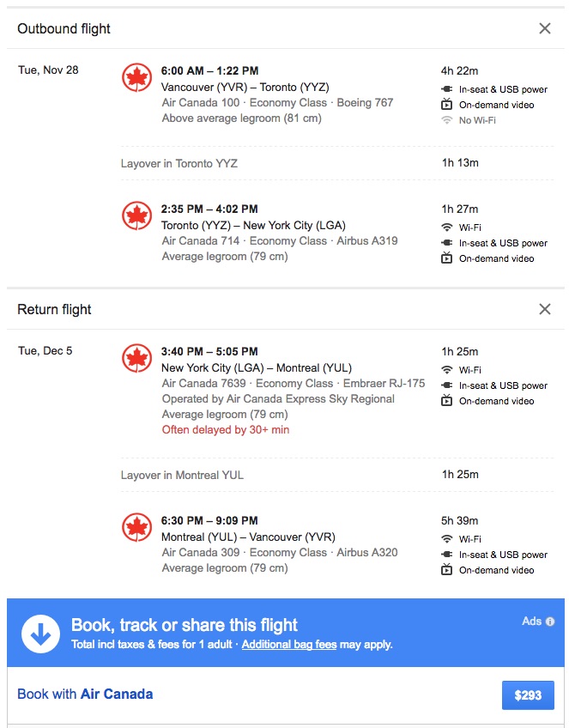Click the blue download arrow circle icon
569x728 pixels.
click(41, 633)
